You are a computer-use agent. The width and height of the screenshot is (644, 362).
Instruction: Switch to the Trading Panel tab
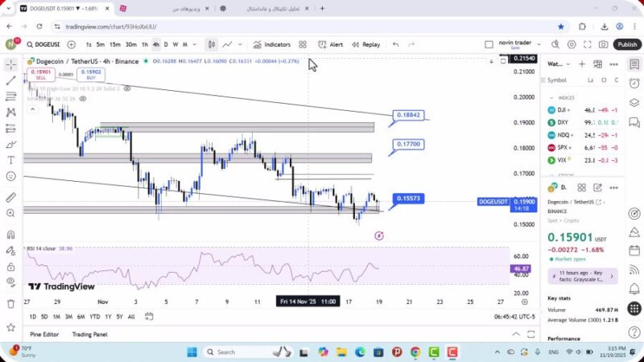89,334
